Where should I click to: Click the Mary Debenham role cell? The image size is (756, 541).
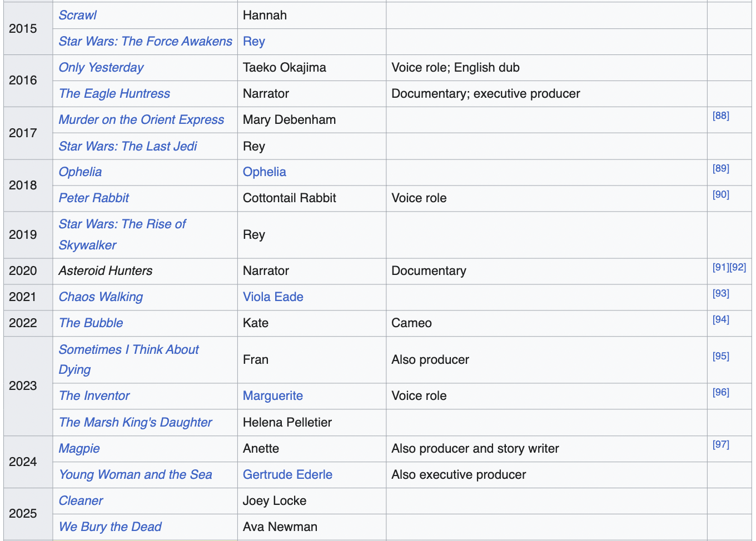[x=312, y=120]
